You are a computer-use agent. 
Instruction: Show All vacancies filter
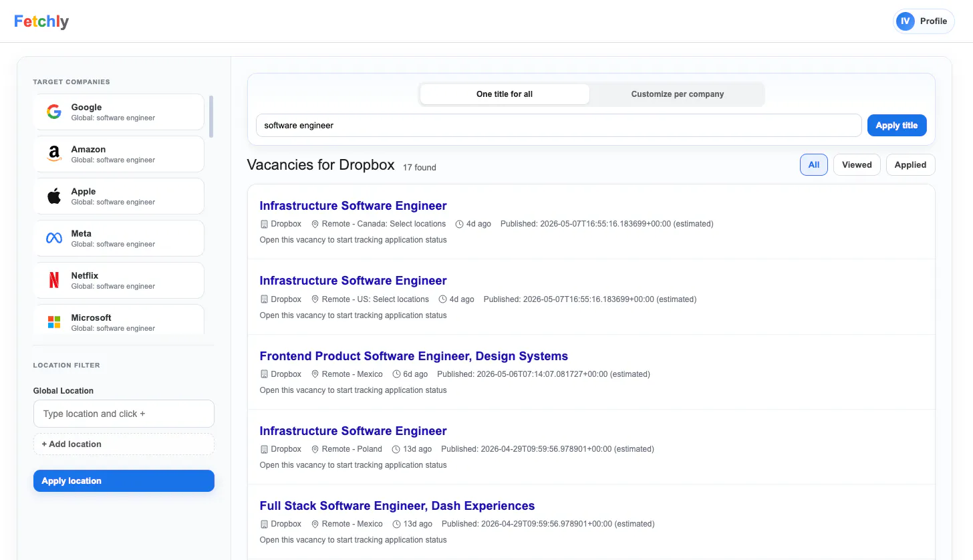click(x=814, y=165)
